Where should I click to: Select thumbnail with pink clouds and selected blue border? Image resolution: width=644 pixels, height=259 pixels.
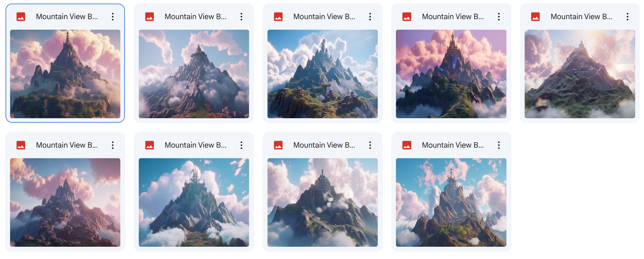pos(65,74)
